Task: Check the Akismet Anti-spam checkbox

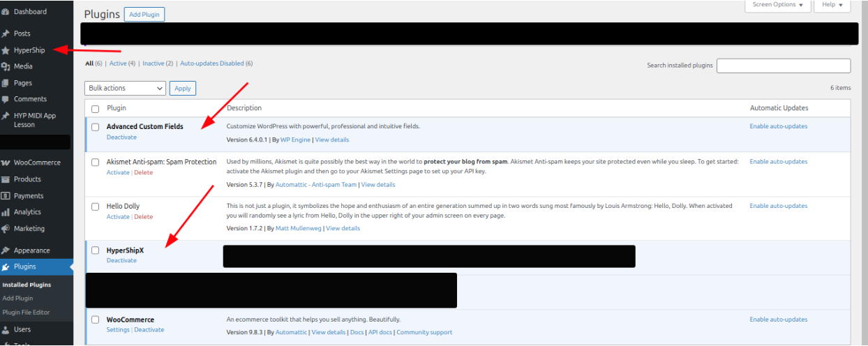Action: [x=96, y=162]
